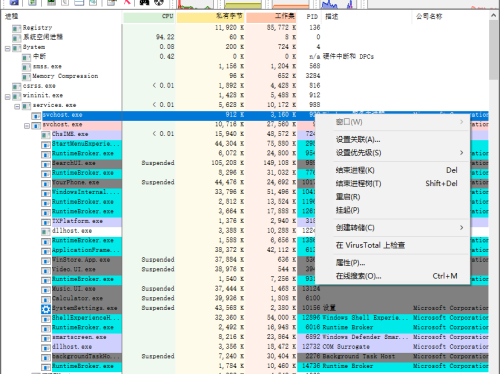The image size is (500, 374).
Task: Choose 设置优先级(S) in context menu
Action: [392, 153]
